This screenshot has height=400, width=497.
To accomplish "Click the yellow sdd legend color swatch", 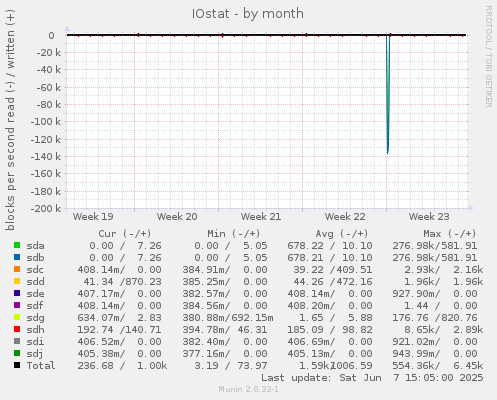I will coord(17,281).
